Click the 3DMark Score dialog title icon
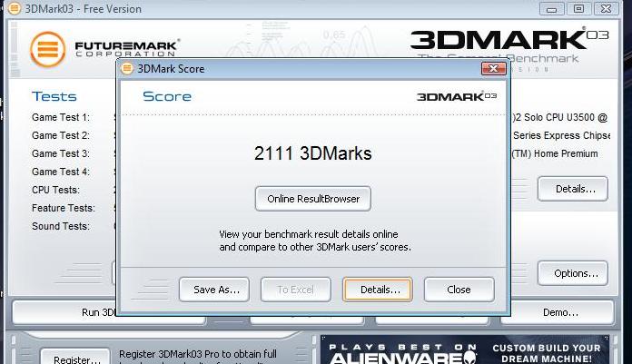 point(127,68)
